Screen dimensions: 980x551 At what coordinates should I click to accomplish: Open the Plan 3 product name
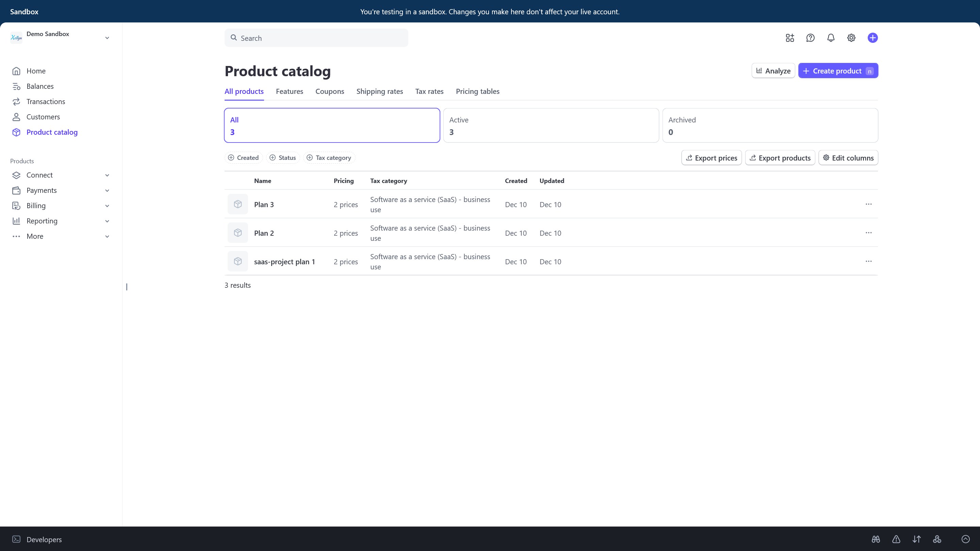(264, 204)
